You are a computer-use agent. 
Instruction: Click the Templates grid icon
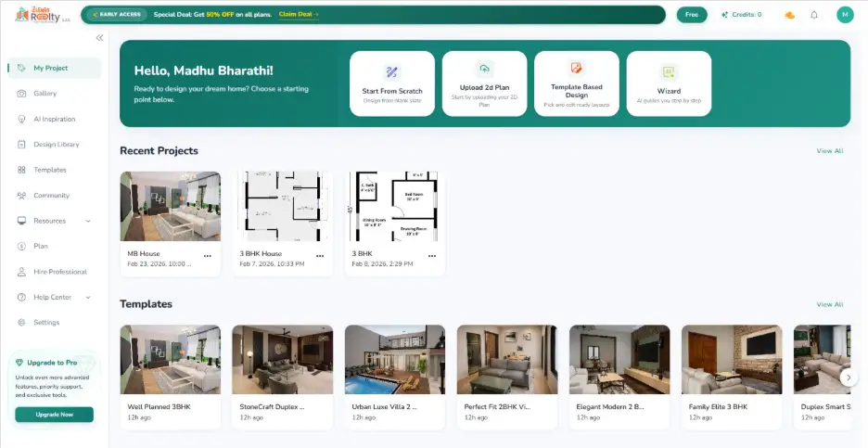coord(21,170)
